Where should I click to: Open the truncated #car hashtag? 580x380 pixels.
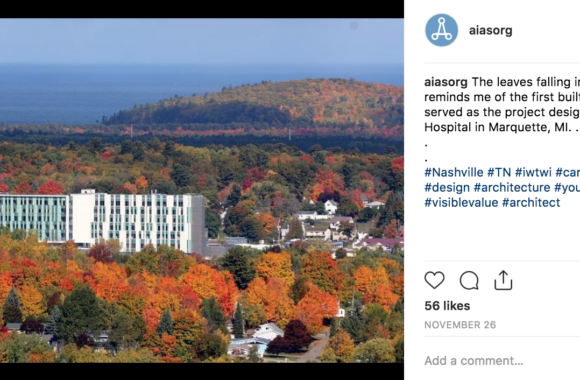567,172
